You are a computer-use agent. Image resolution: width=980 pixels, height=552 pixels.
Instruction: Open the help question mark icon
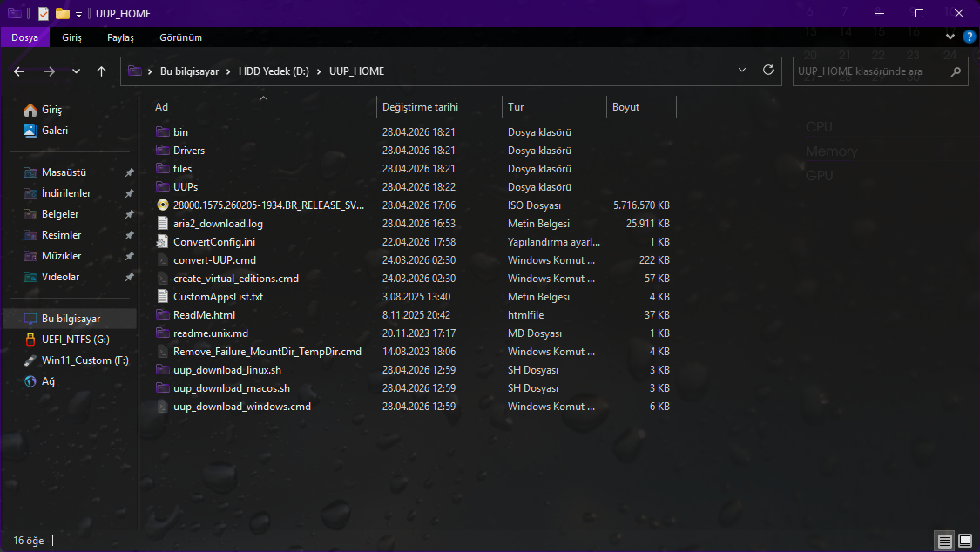pyautogui.click(x=970, y=37)
